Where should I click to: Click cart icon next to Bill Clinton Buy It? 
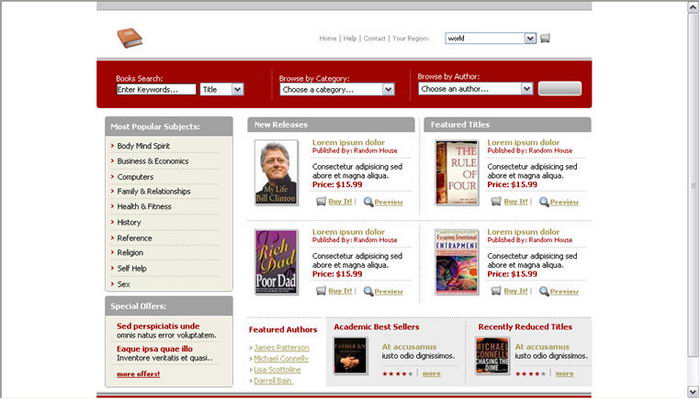click(321, 202)
